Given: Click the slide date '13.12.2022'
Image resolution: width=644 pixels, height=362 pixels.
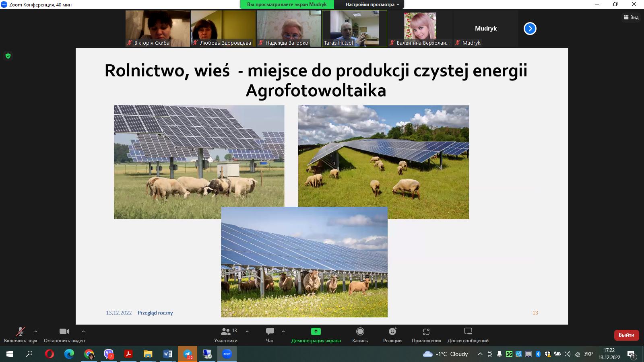Looking at the screenshot, I should pyautogui.click(x=119, y=313).
